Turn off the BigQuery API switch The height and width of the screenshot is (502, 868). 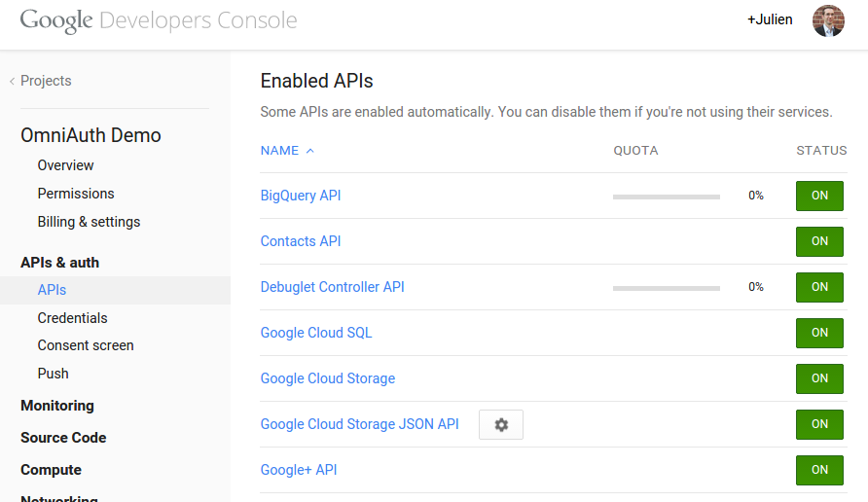[819, 196]
